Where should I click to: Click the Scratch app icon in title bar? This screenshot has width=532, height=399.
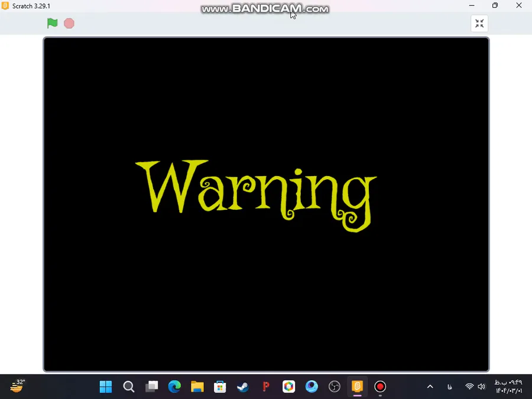tap(5, 6)
